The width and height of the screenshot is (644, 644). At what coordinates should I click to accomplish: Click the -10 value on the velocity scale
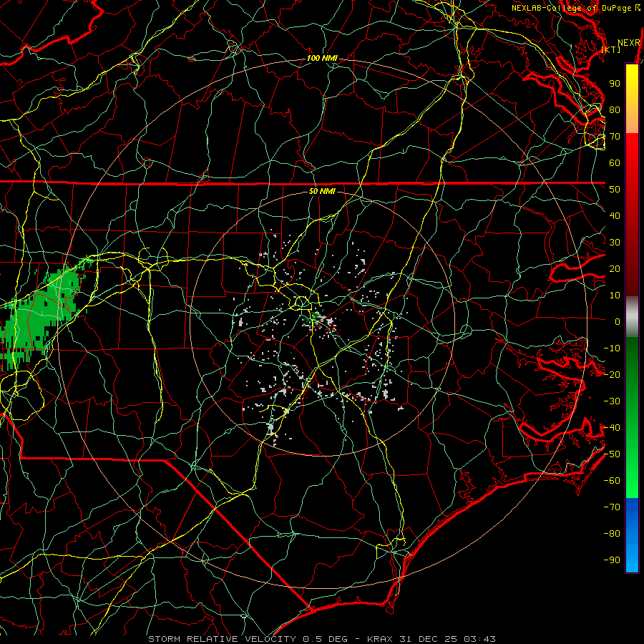[612, 348]
